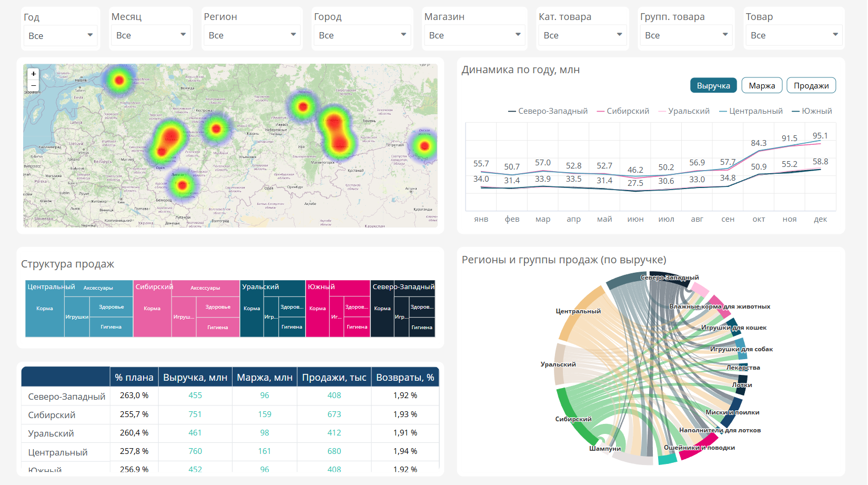Open the Год filter dropdown
The height and width of the screenshot is (485, 868).
[x=60, y=35]
